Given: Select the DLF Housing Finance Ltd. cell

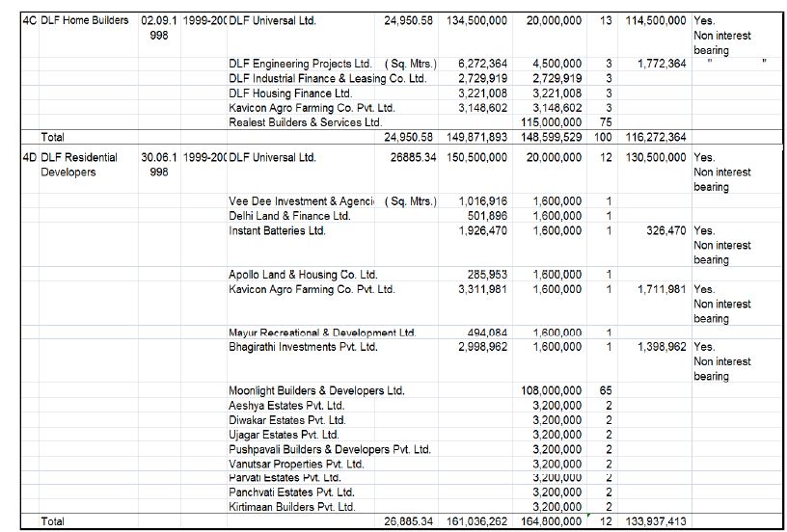Looking at the screenshot, I should click(290, 93).
